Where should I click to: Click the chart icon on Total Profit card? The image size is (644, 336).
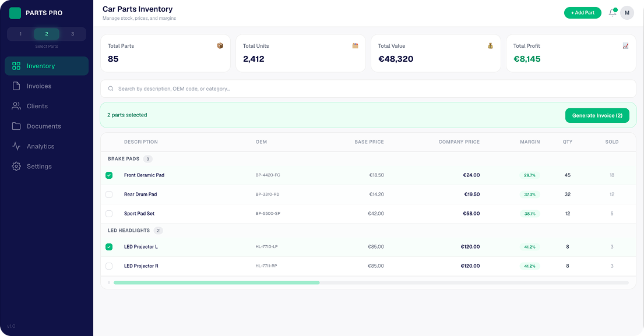pos(625,46)
